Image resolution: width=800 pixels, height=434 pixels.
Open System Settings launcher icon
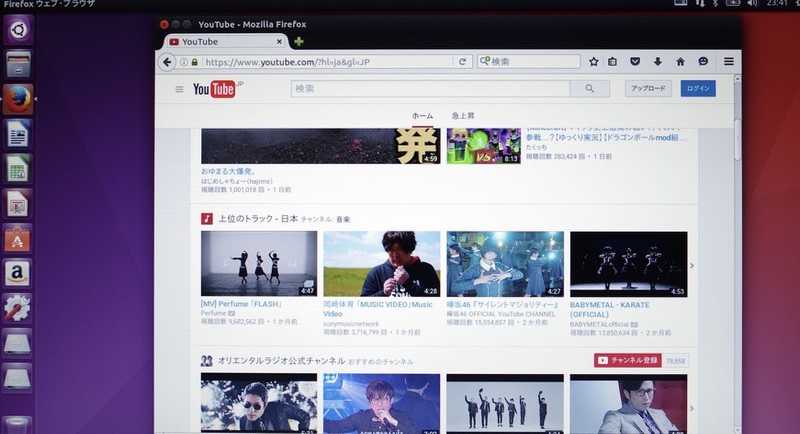(18, 308)
